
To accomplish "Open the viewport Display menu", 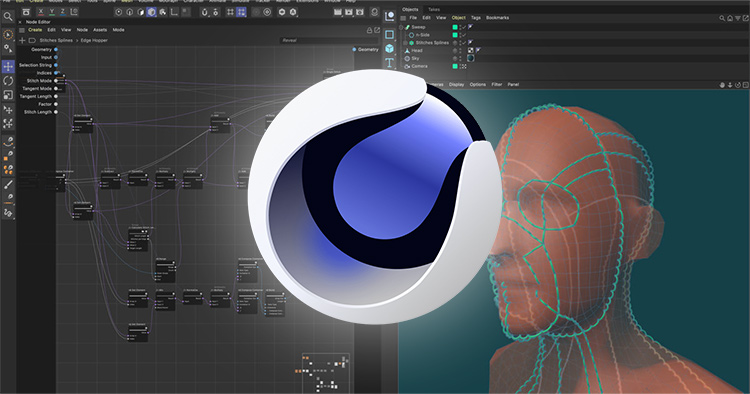I will coord(456,85).
